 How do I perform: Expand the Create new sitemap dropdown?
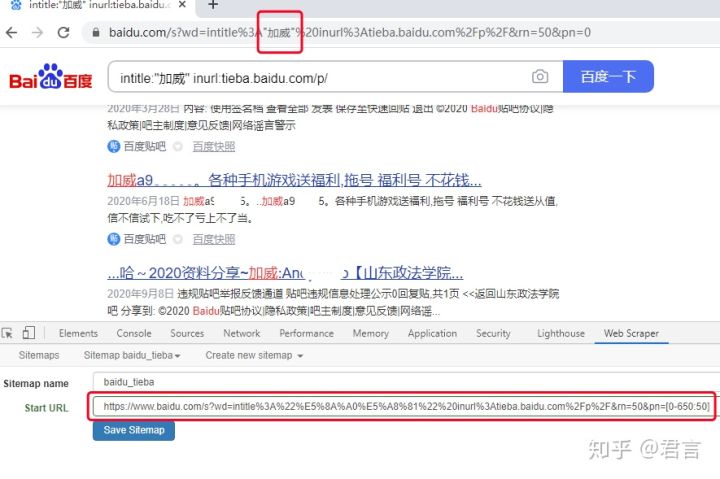pyautogui.click(x=254, y=355)
